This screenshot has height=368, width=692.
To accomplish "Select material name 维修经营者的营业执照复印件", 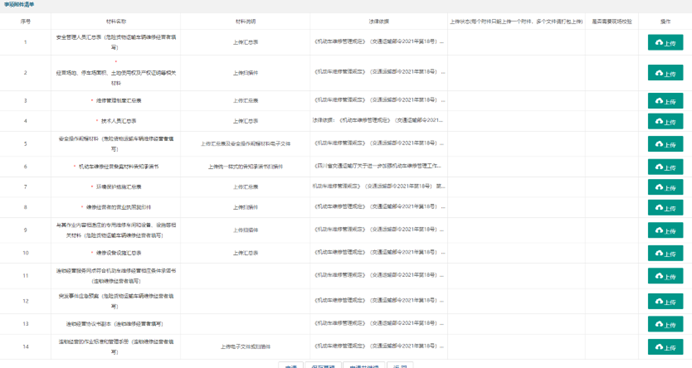I will (x=118, y=207).
